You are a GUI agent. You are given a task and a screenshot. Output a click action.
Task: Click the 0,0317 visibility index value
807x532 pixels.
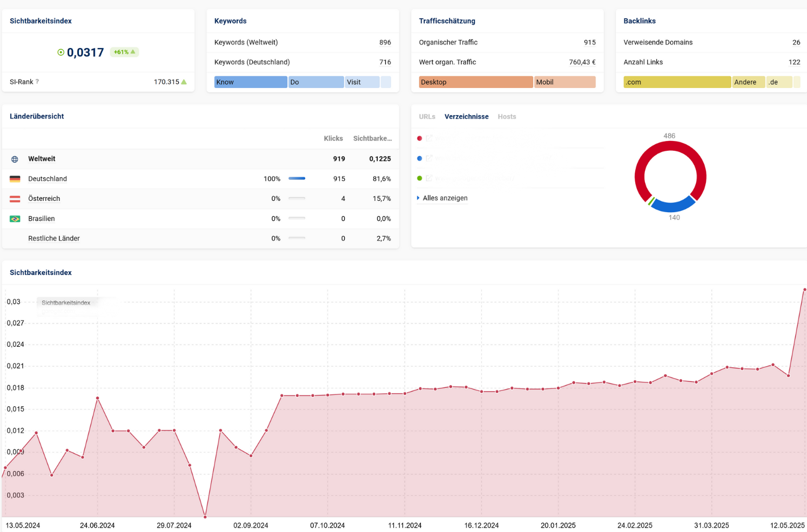(85, 52)
